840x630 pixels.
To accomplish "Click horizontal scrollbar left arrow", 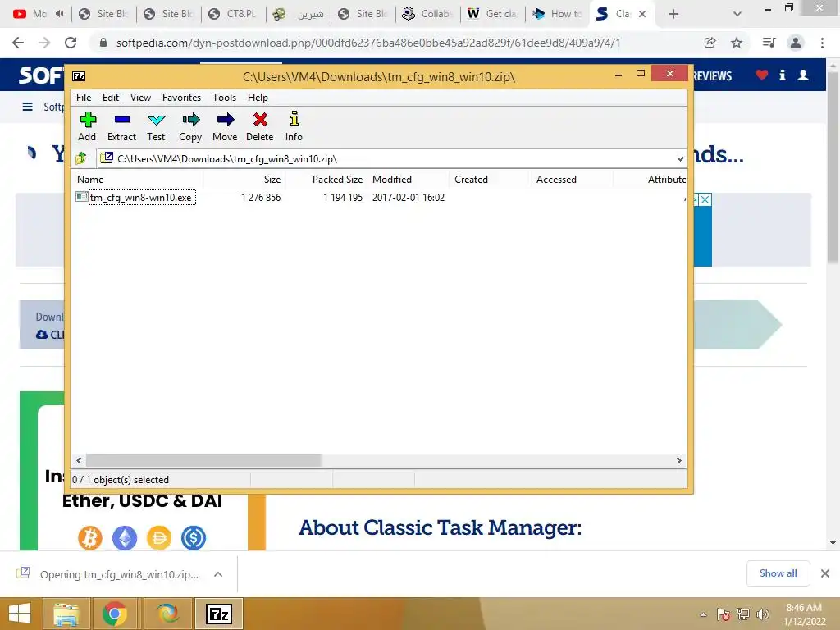I will click(x=79, y=461).
